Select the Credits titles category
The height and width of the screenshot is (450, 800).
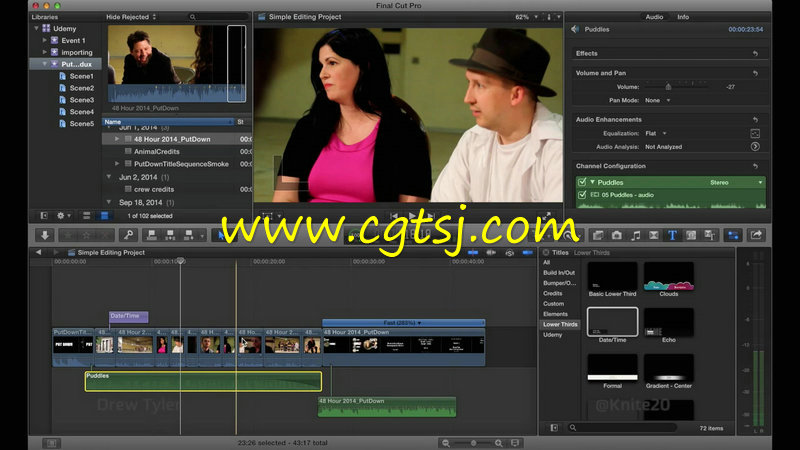coord(553,293)
